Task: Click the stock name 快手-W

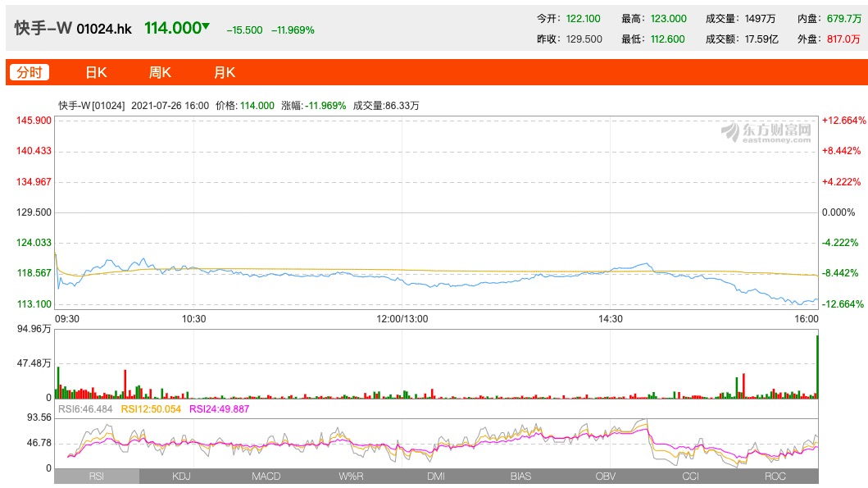Action: (43, 28)
